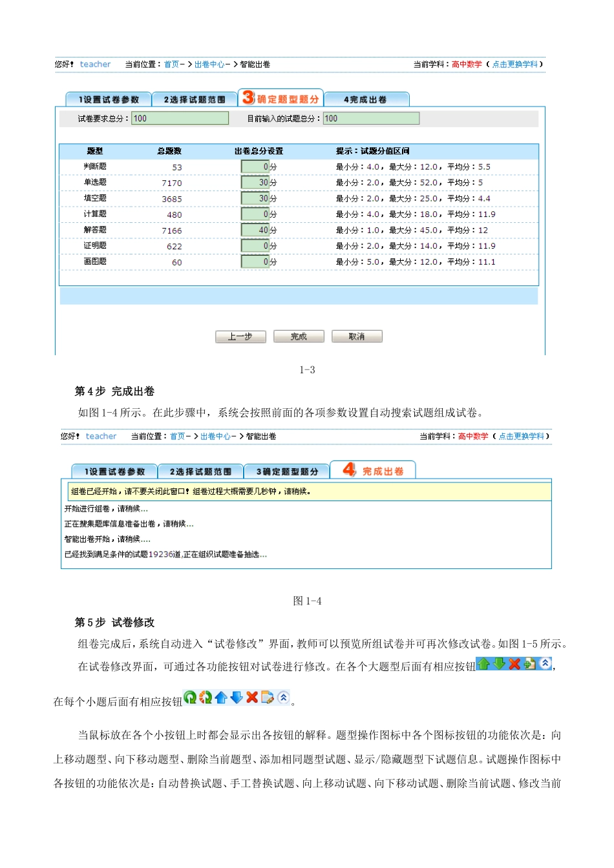Select the active 4完成出卷 tab in lower screenshot
The height and width of the screenshot is (868, 614).
point(373,470)
